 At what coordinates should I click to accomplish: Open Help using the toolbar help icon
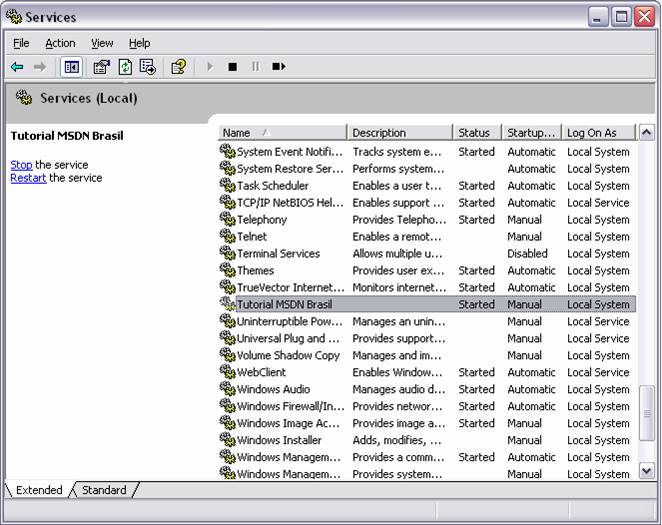pos(178,67)
